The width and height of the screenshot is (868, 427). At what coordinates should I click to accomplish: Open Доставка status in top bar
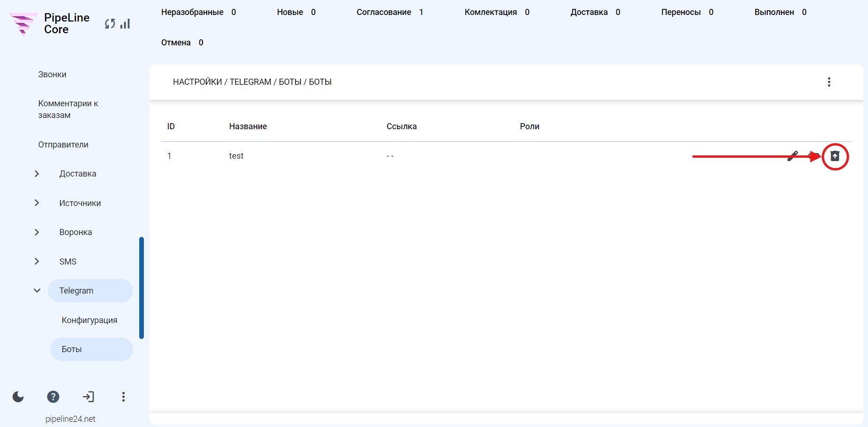click(x=595, y=12)
